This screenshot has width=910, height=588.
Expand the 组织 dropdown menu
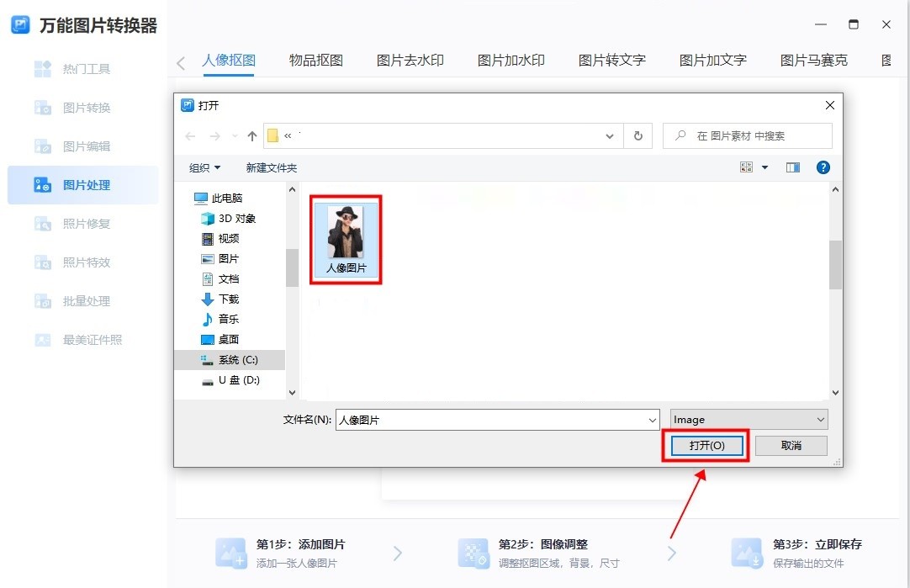(203, 167)
